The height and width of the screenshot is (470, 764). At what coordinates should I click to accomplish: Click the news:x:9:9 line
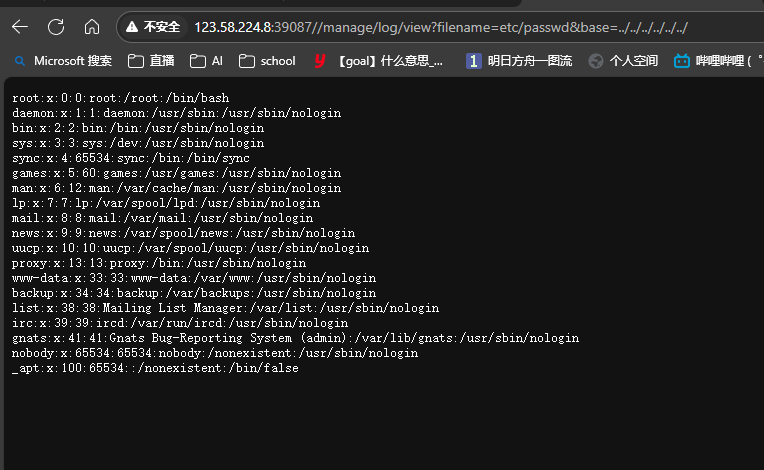(184, 233)
